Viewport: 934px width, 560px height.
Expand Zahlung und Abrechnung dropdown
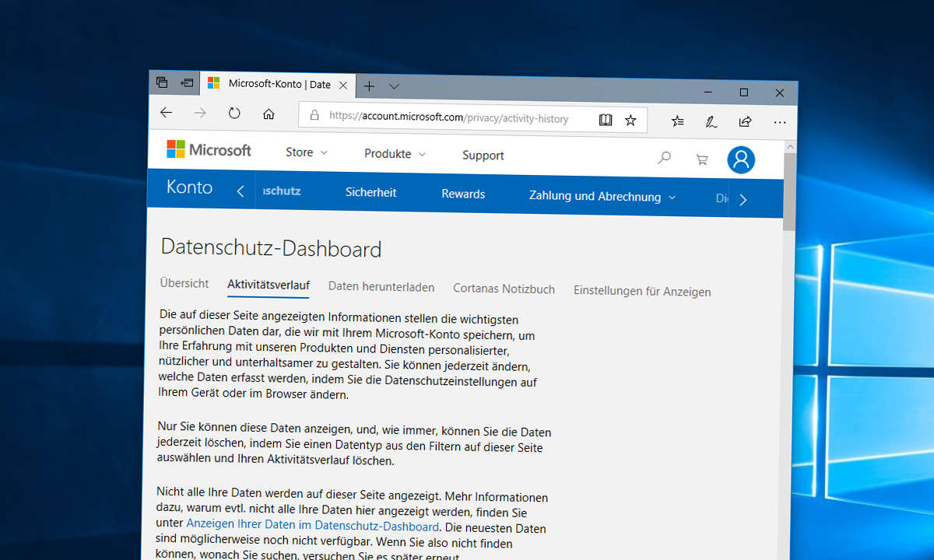pyautogui.click(x=602, y=197)
